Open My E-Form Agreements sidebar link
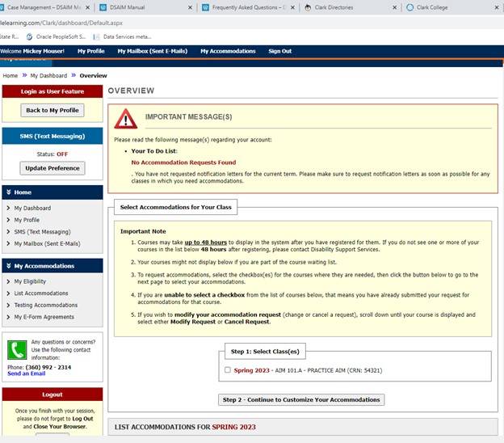Image resolution: width=504 pixels, height=443 pixels. coord(44,317)
